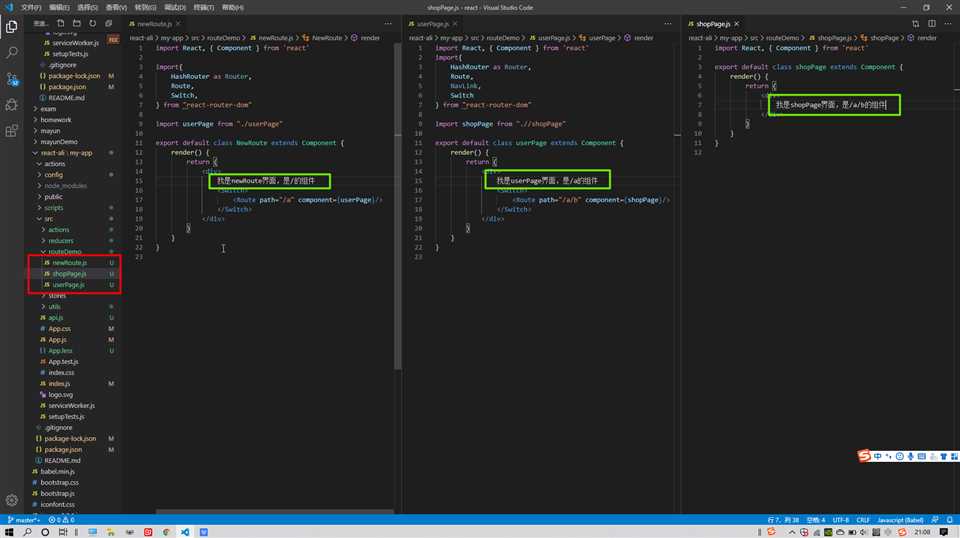Viewport: 960px width, 538px height.
Task: Click Javascript (Babel) language mode
Action: coord(900,520)
